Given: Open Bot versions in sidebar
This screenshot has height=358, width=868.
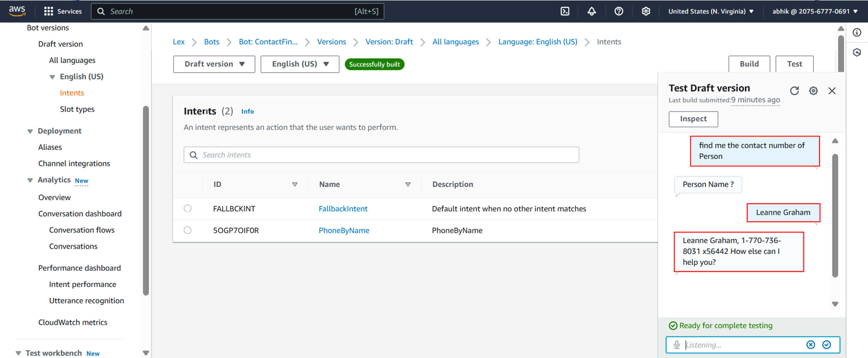Looking at the screenshot, I should click(47, 28).
